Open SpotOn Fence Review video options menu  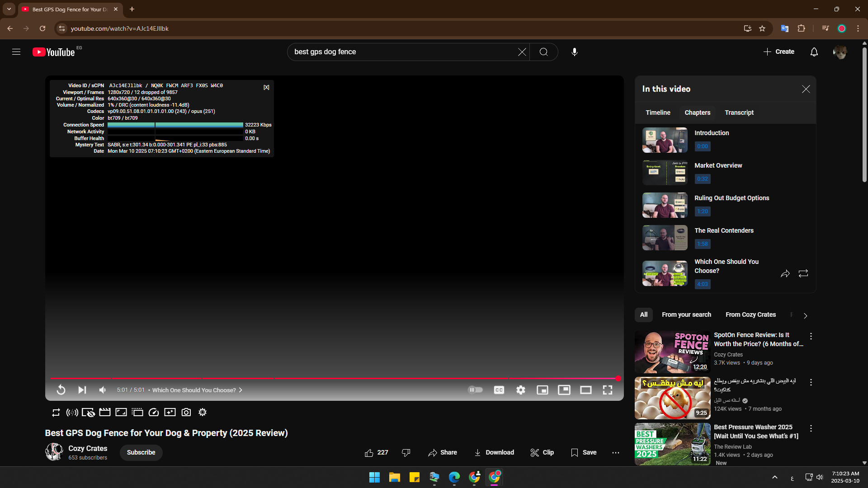pos(811,336)
